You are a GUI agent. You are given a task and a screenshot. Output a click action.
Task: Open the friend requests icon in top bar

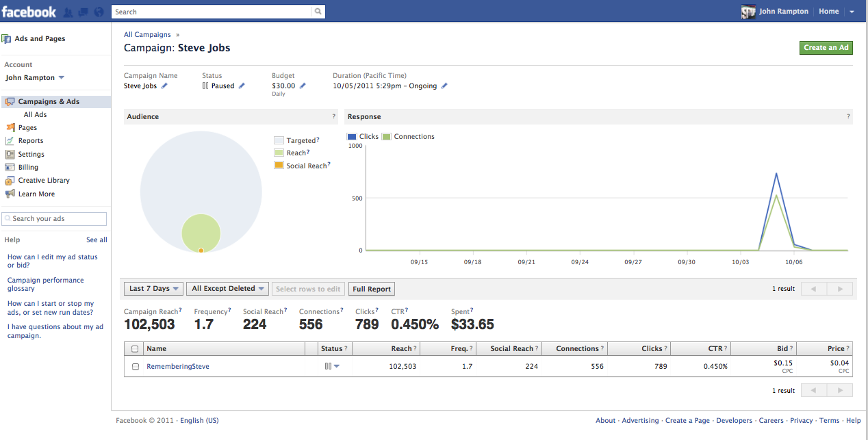pyautogui.click(x=68, y=12)
